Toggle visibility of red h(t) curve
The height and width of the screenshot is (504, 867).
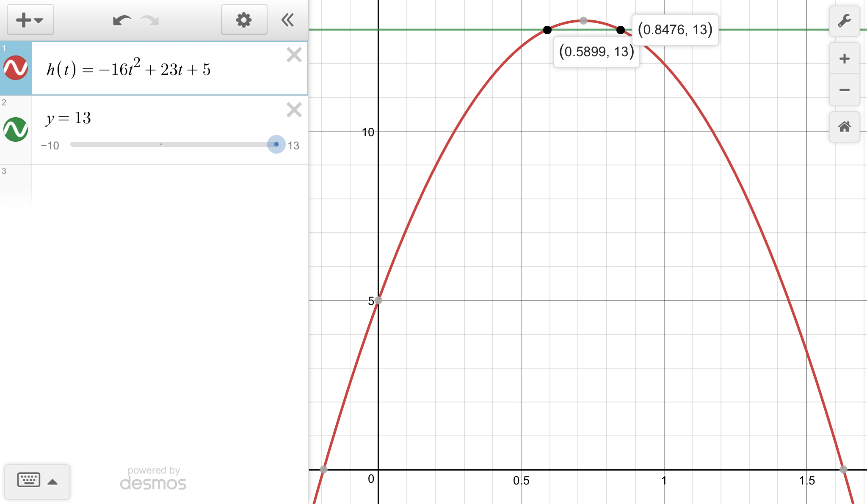[x=16, y=68]
